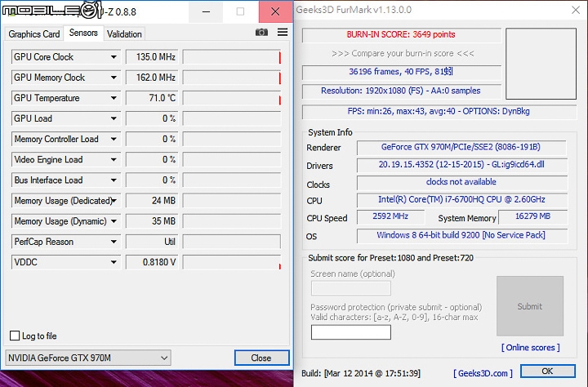Click the 36196 frames, 40 FPS field

(x=402, y=72)
